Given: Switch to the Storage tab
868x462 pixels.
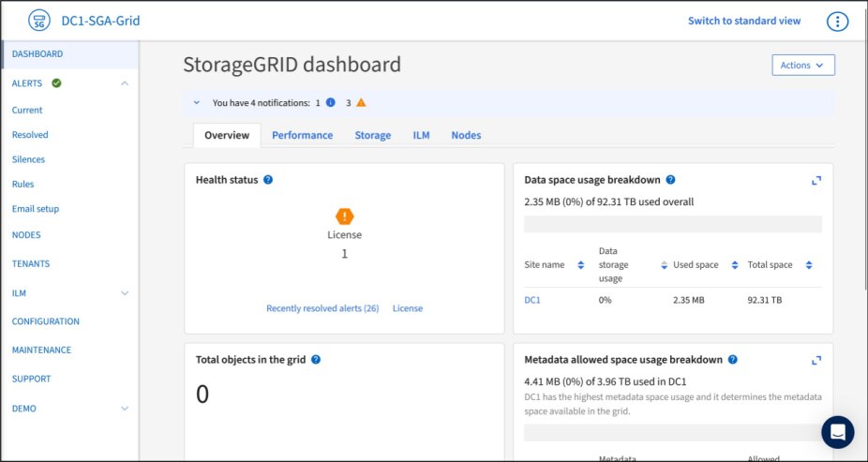Looking at the screenshot, I should pyautogui.click(x=372, y=135).
